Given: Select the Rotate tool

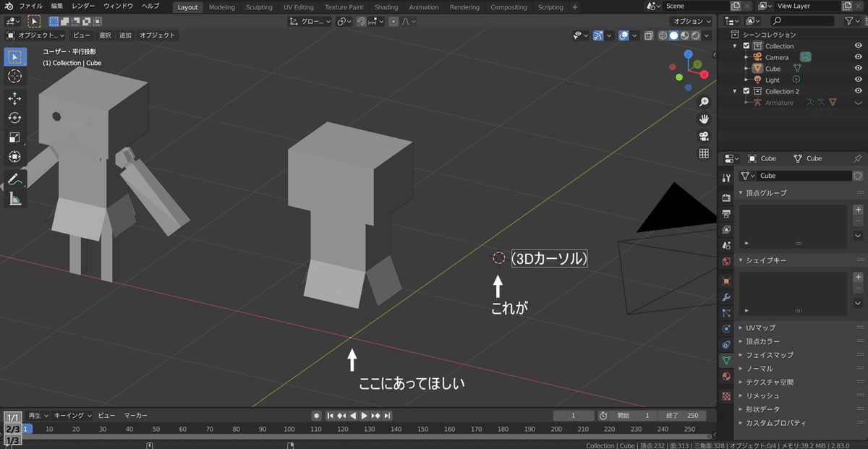Looking at the screenshot, I should click(15, 118).
